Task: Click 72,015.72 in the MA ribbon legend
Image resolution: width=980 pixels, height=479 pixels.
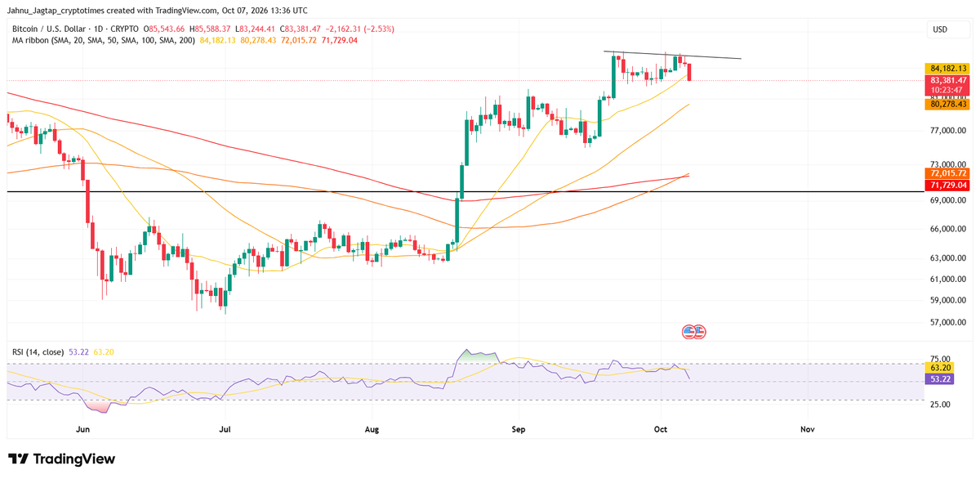Action: 297,41
